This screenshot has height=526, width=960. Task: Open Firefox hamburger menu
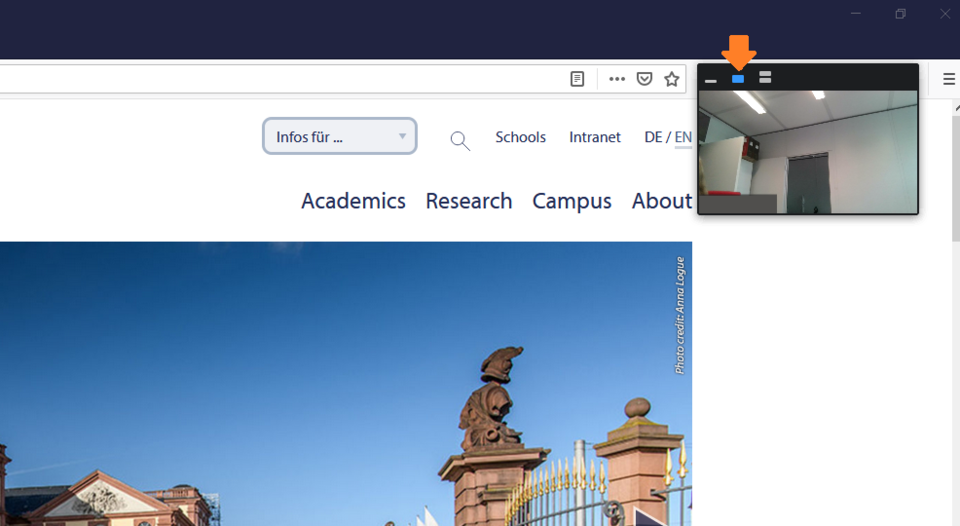tap(949, 79)
